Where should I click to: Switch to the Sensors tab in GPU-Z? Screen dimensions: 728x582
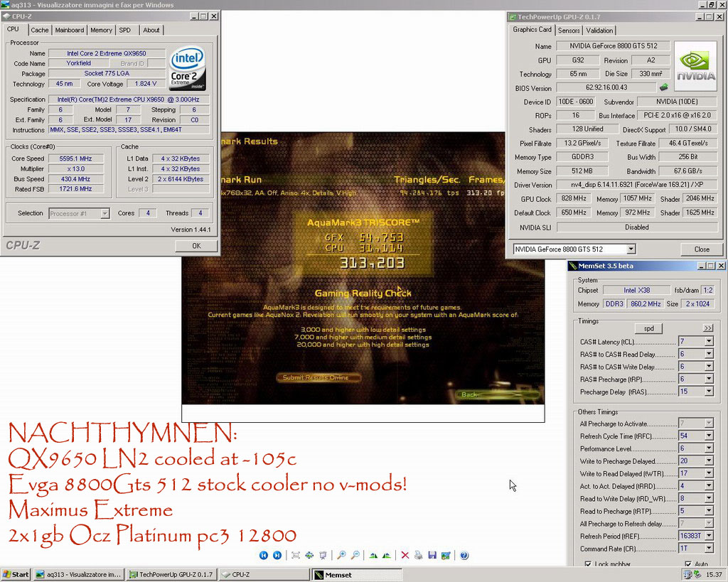[569, 31]
